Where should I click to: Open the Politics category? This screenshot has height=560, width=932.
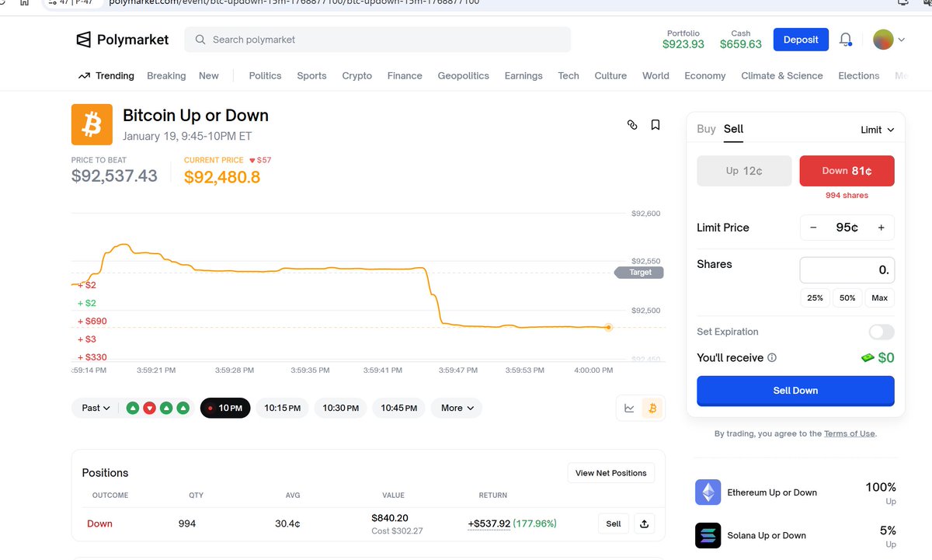click(265, 76)
